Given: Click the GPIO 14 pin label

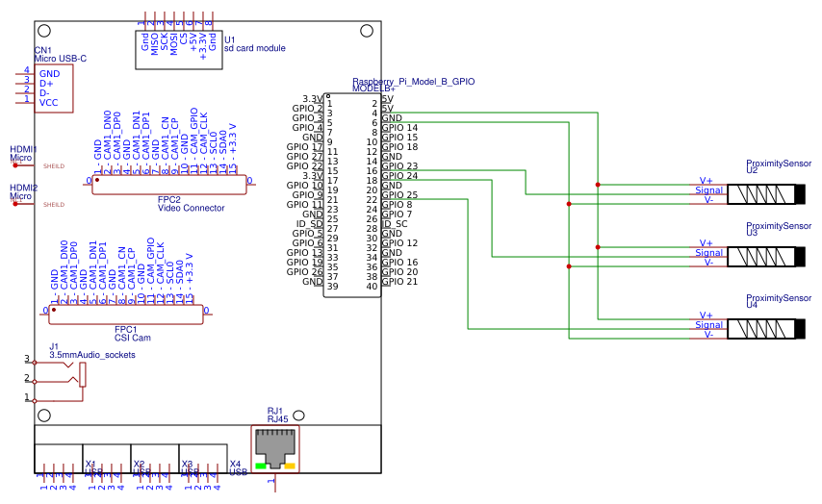Looking at the screenshot, I should coord(399,127).
